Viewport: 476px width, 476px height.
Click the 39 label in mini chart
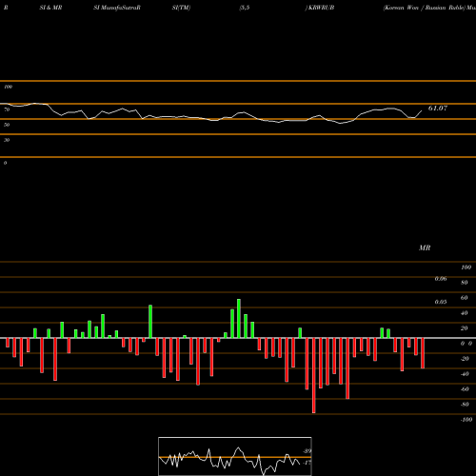coord(307,451)
